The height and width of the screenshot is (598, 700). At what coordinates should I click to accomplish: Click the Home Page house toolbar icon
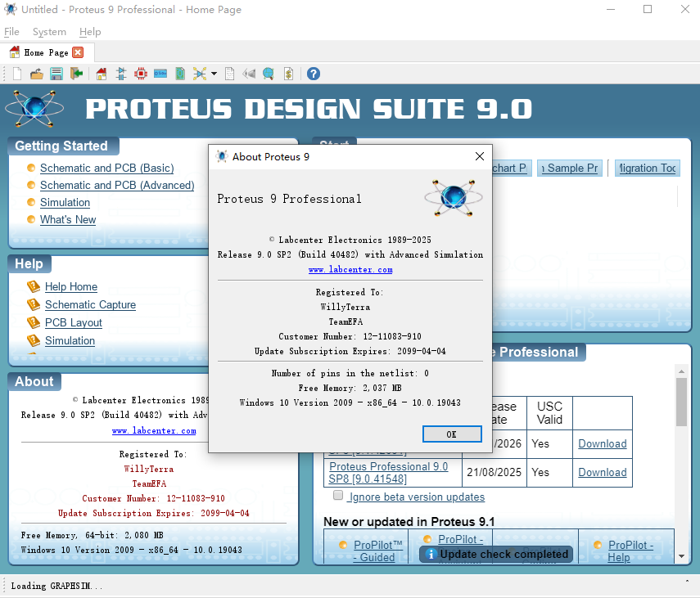pyautogui.click(x=102, y=74)
